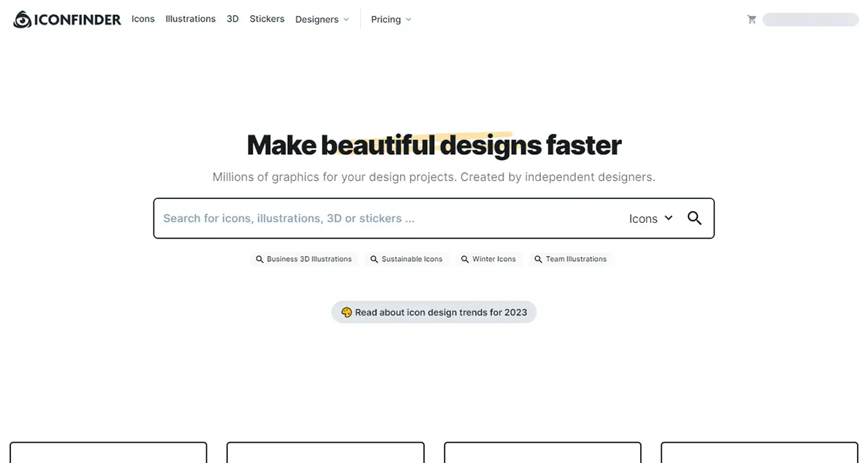Click the magnifier icon on Winter Icons chip
Image resolution: width=868 pixels, height=463 pixels.
click(464, 258)
